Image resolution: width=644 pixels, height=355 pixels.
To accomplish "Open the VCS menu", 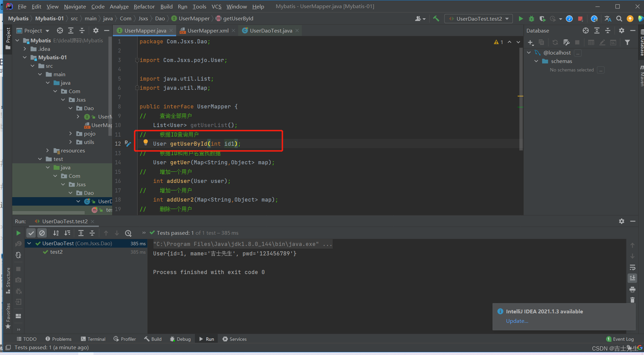I will pyautogui.click(x=216, y=6).
